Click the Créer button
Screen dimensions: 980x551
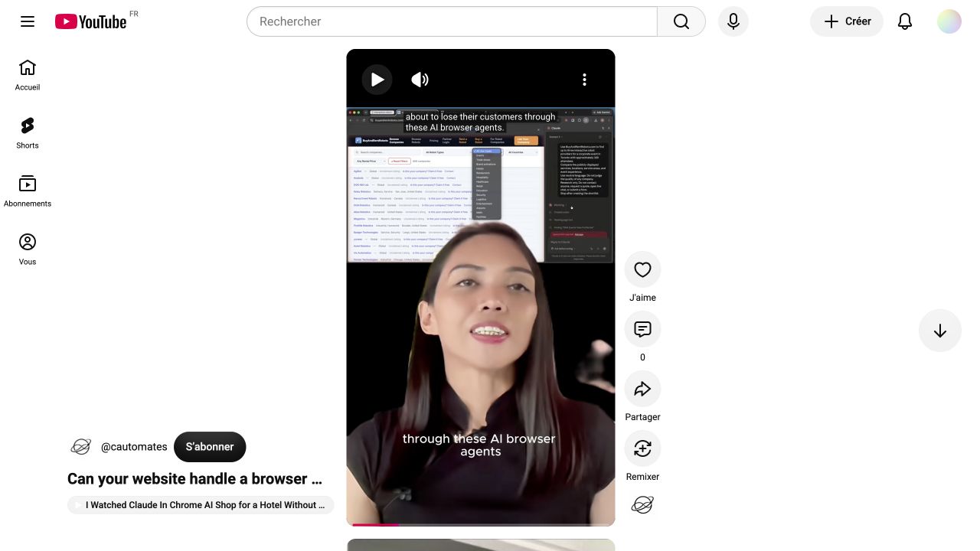[x=847, y=21]
